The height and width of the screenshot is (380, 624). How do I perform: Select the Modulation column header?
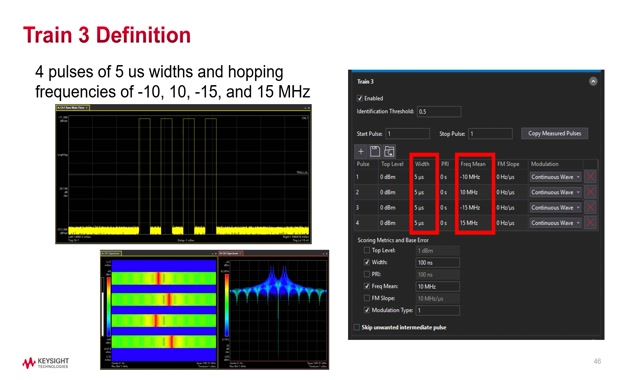[544, 164]
